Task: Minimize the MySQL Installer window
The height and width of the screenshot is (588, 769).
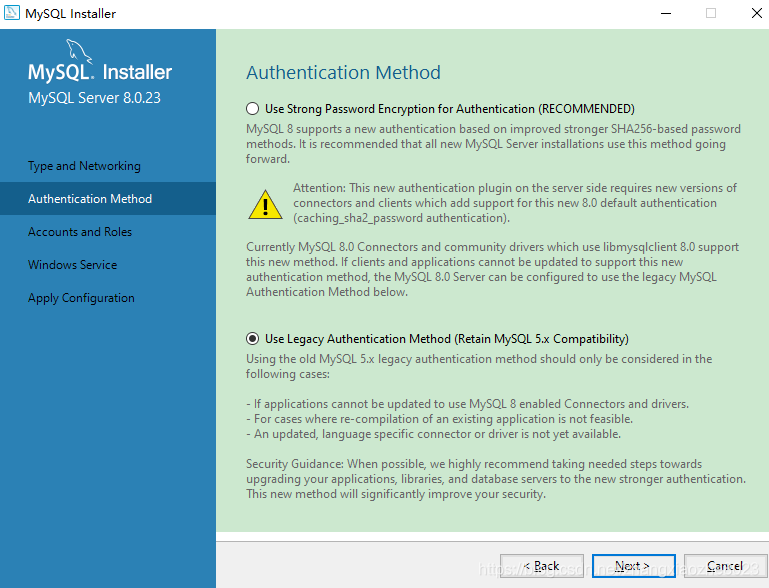Action: click(x=666, y=13)
